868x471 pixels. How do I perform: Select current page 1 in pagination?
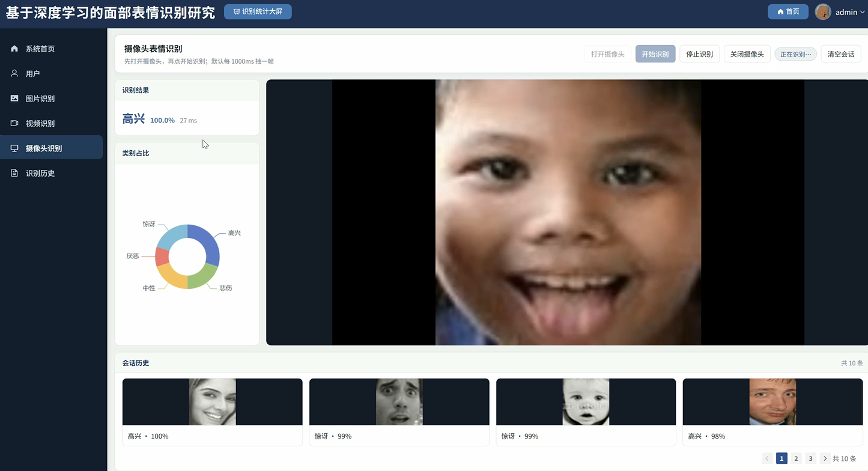[x=782, y=458]
